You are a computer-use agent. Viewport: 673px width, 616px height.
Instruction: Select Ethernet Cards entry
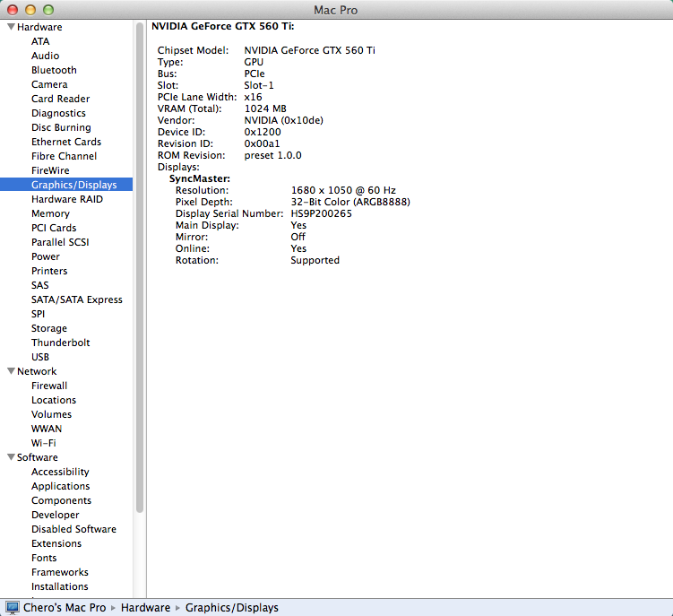66,142
